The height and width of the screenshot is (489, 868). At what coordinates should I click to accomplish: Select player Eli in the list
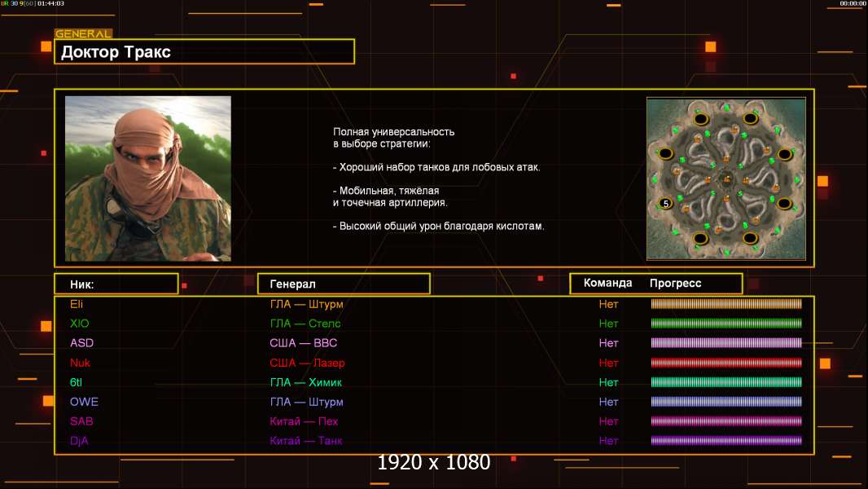pos(77,304)
